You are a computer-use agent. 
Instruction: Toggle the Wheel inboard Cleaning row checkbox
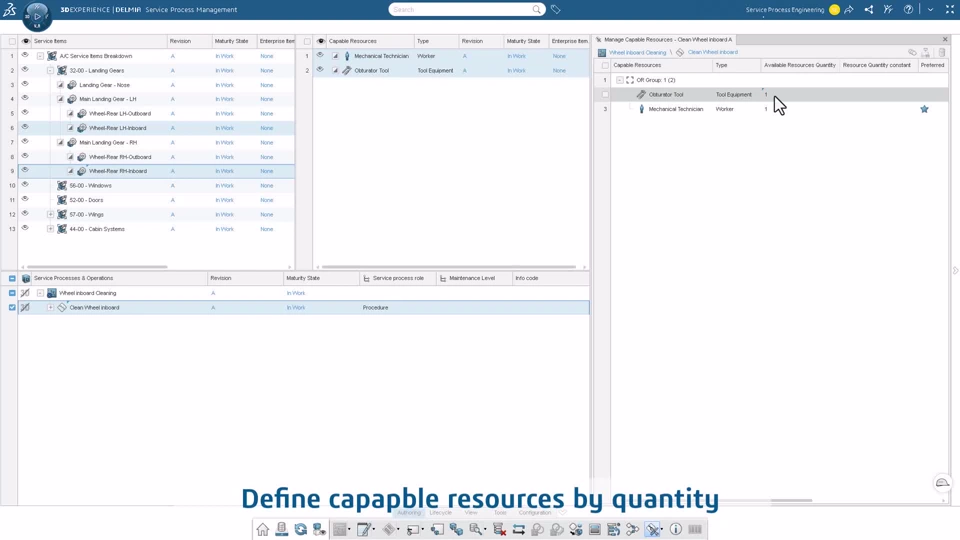(12, 293)
